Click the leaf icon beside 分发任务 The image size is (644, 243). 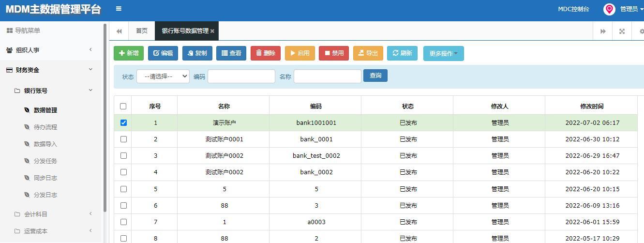point(27,161)
